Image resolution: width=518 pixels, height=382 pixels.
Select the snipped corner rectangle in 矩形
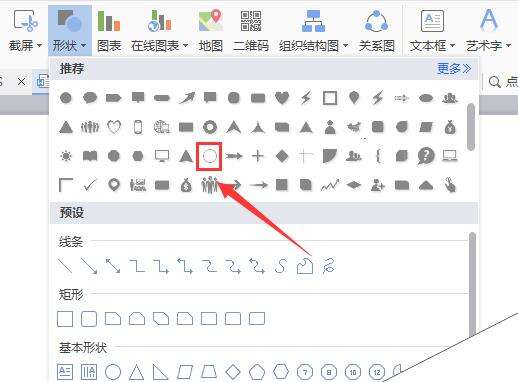(x=113, y=319)
